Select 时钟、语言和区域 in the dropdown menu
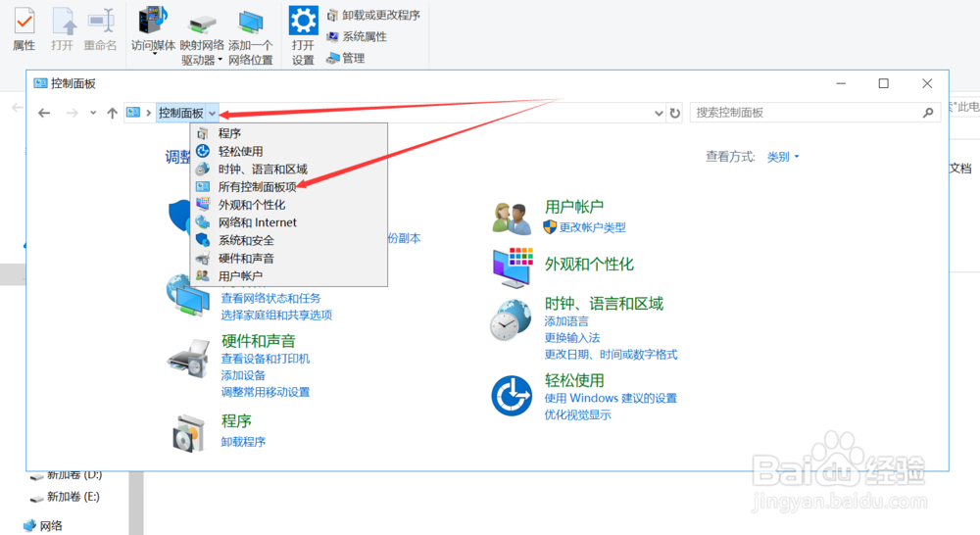980x535 pixels. click(x=289, y=170)
